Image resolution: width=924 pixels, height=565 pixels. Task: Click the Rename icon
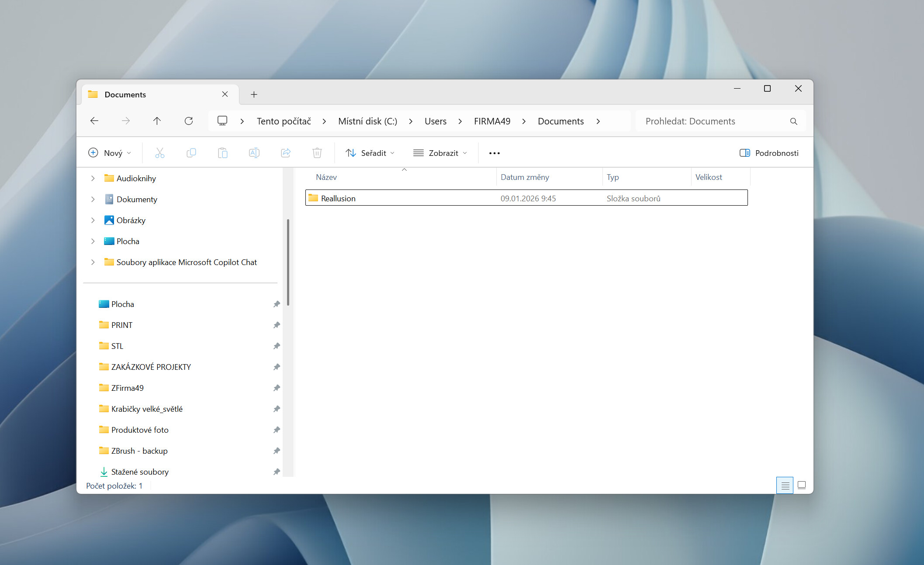[254, 153]
